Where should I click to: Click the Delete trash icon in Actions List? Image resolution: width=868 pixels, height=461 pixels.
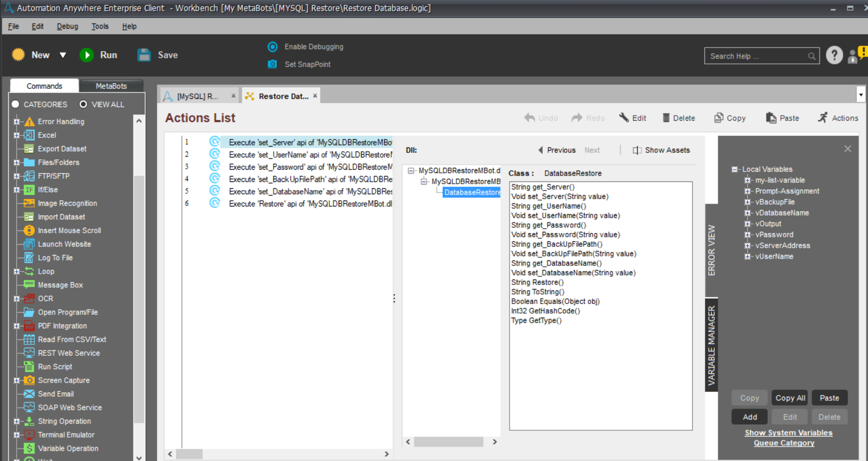[x=666, y=118]
